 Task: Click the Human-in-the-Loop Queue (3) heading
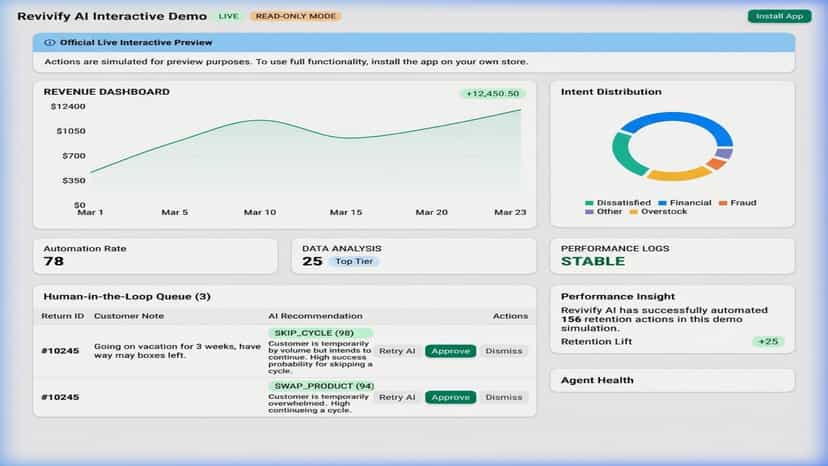click(127, 297)
